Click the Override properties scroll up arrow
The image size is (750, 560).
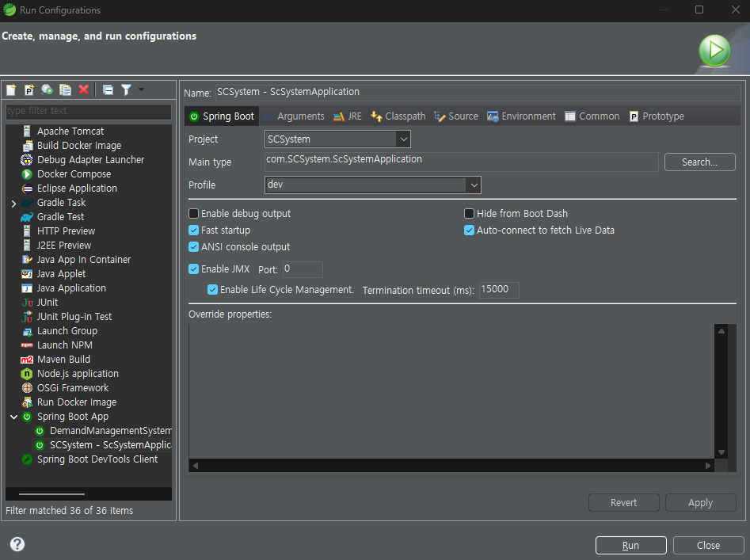tap(721, 331)
